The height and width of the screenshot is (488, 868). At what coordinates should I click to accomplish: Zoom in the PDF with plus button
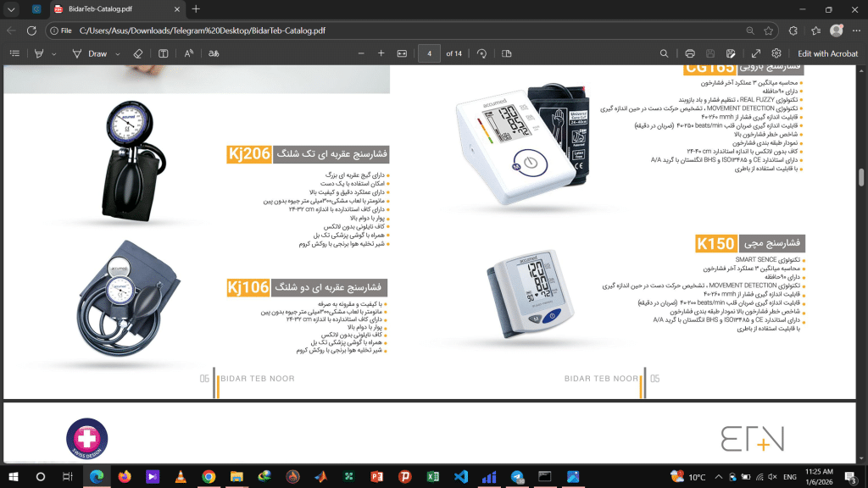[381, 53]
